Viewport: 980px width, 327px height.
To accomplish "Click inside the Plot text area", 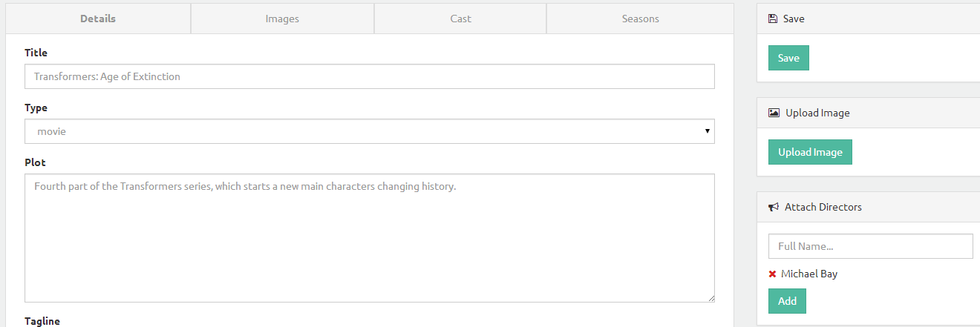I will pyautogui.click(x=369, y=237).
